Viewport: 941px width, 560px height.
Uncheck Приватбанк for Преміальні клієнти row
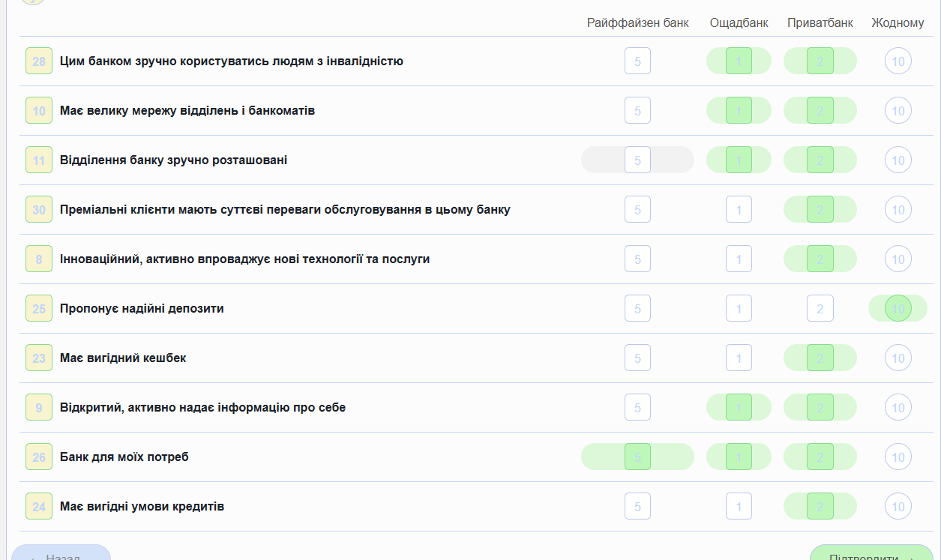coord(820,209)
